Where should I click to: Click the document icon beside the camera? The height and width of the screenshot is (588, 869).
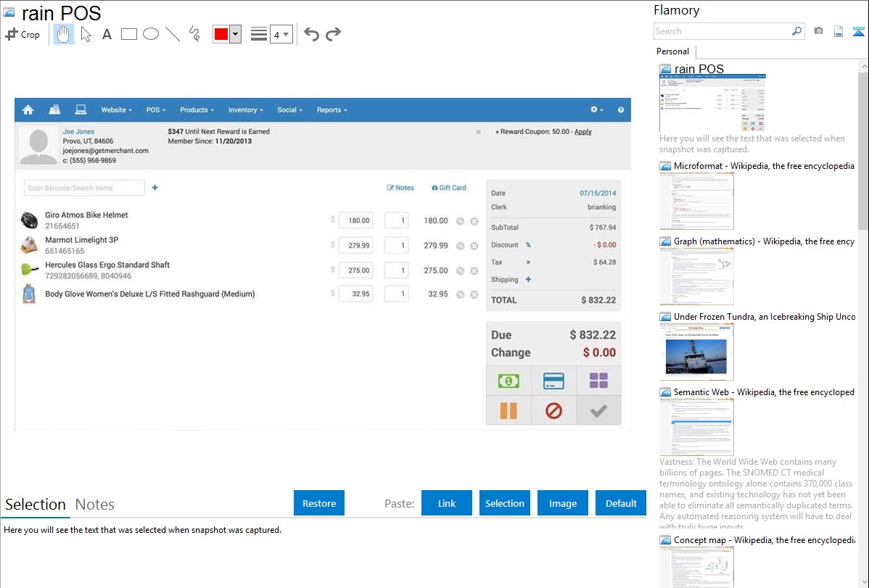[x=839, y=31]
